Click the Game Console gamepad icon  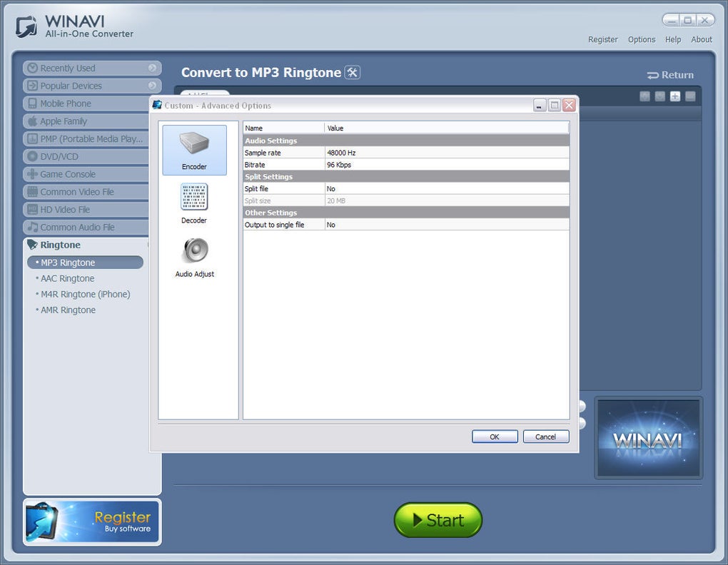pos(32,174)
